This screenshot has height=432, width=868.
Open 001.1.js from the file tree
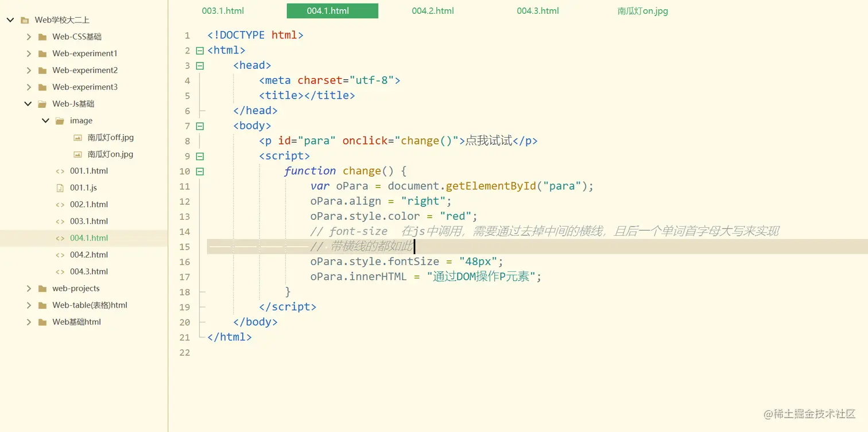(x=83, y=188)
